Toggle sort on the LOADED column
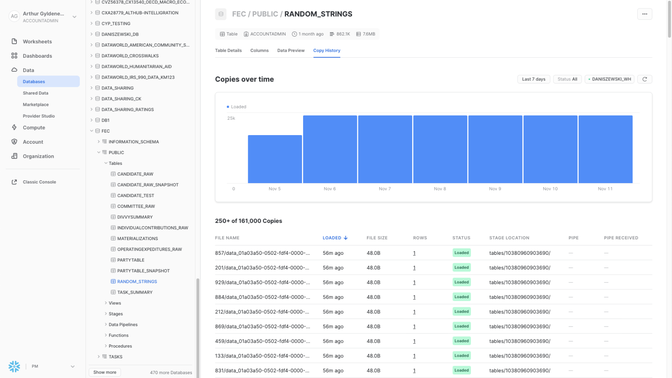 coord(335,238)
